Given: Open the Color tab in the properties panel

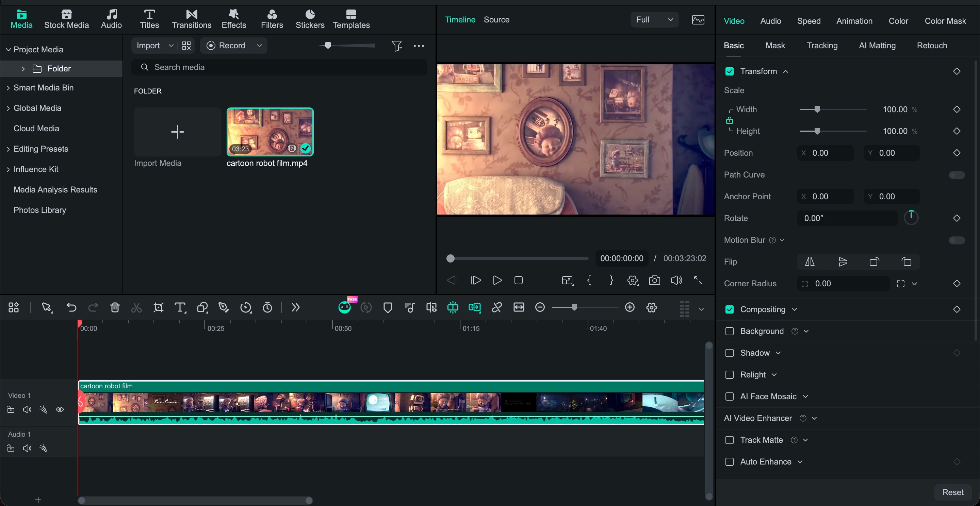Looking at the screenshot, I should point(898,21).
